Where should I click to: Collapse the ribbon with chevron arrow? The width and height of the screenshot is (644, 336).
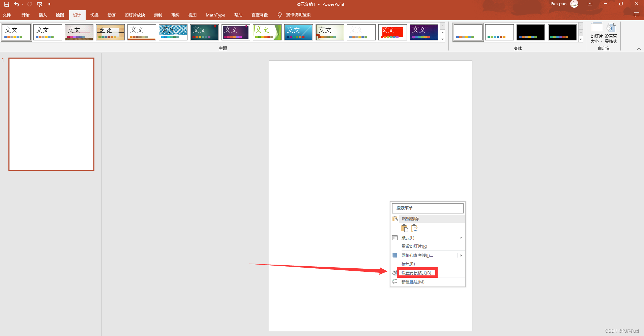(639, 49)
